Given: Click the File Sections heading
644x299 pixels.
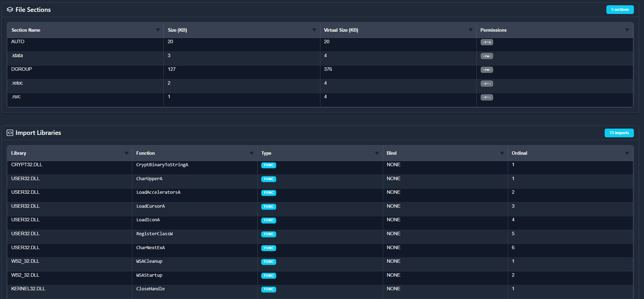Looking at the screenshot, I should (x=33, y=10).
